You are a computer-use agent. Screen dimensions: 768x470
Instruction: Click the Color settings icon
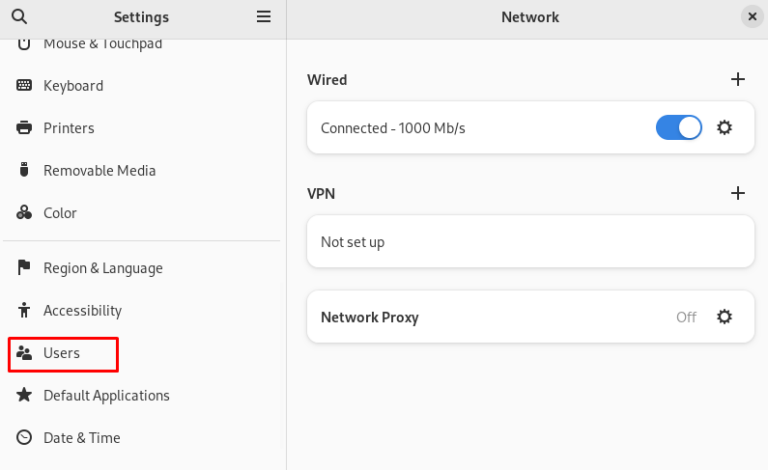[25, 213]
